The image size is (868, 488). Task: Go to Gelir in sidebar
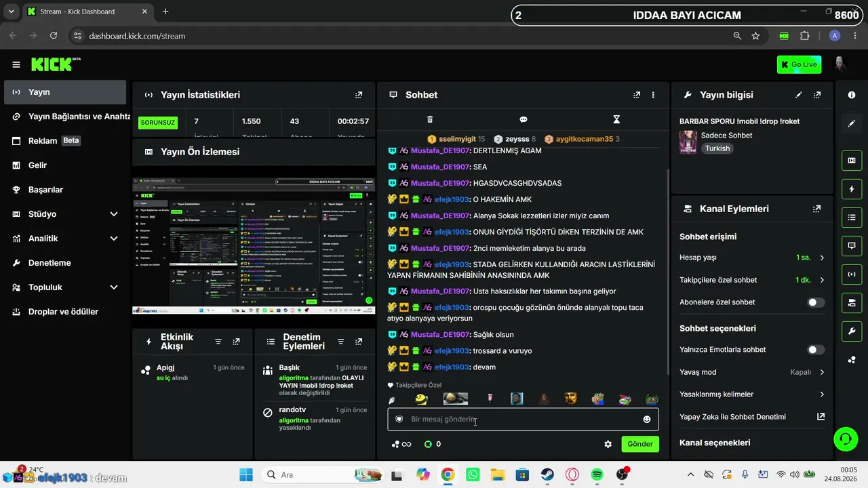[x=65, y=165]
